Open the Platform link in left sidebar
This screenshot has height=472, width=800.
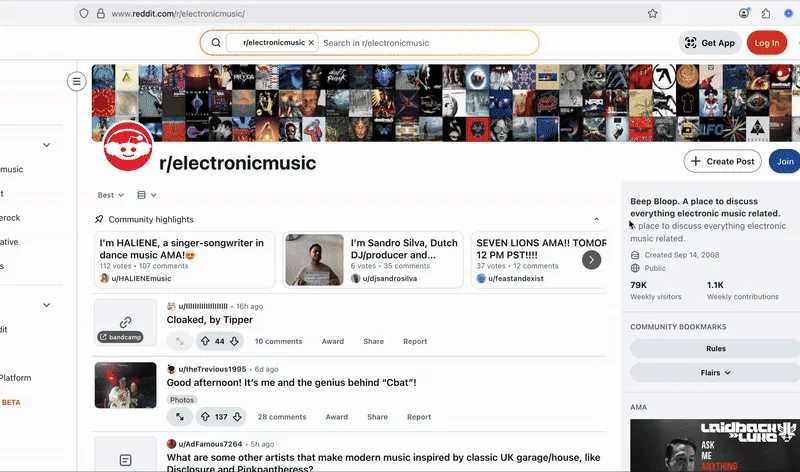(15, 378)
